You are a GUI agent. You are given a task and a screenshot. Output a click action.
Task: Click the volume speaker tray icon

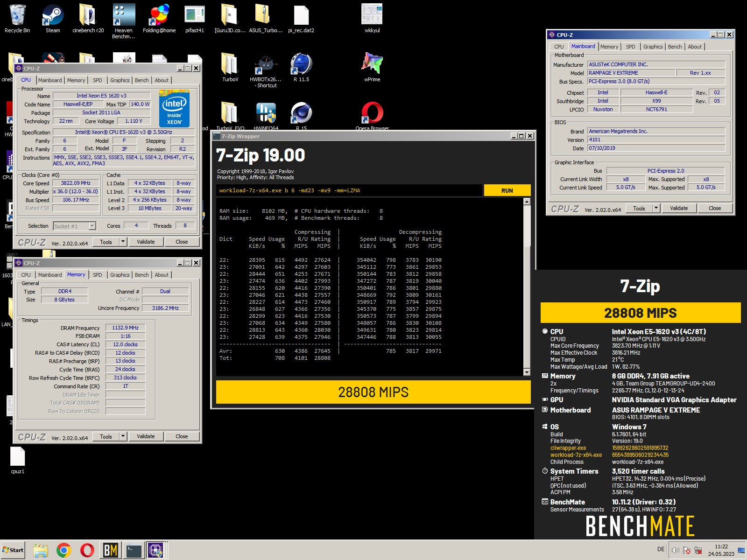[675, 550]
